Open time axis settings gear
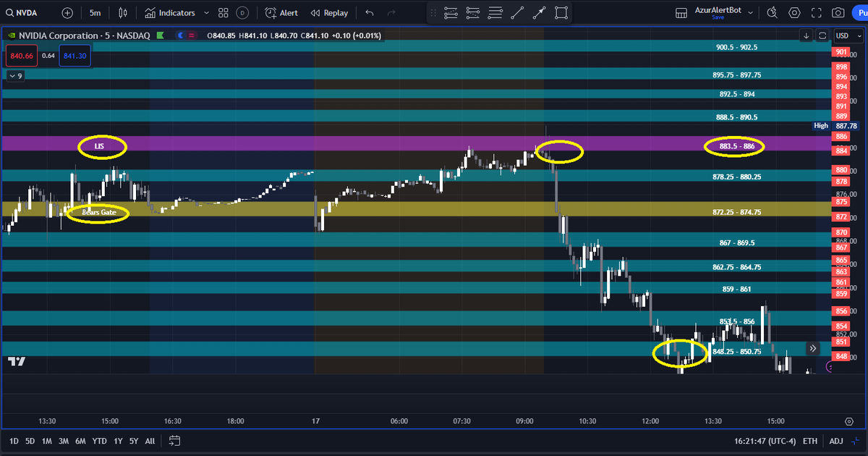The width and height of the screenshot is (868, 456). [848, 421]
